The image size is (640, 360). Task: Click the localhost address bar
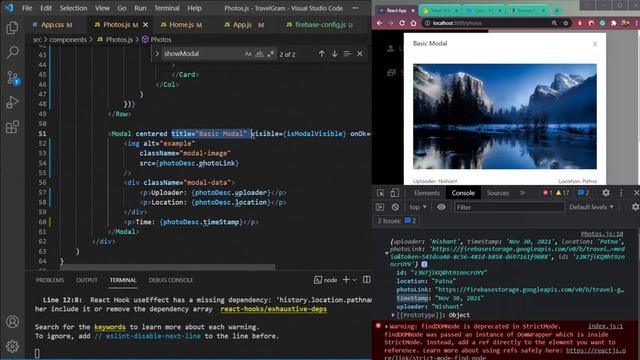coord(486,23)
